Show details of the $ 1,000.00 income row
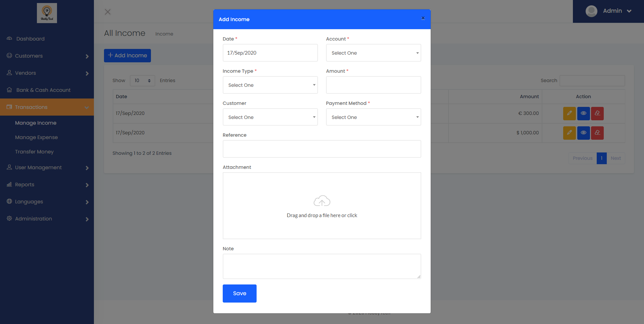 [x=583, y=133]
